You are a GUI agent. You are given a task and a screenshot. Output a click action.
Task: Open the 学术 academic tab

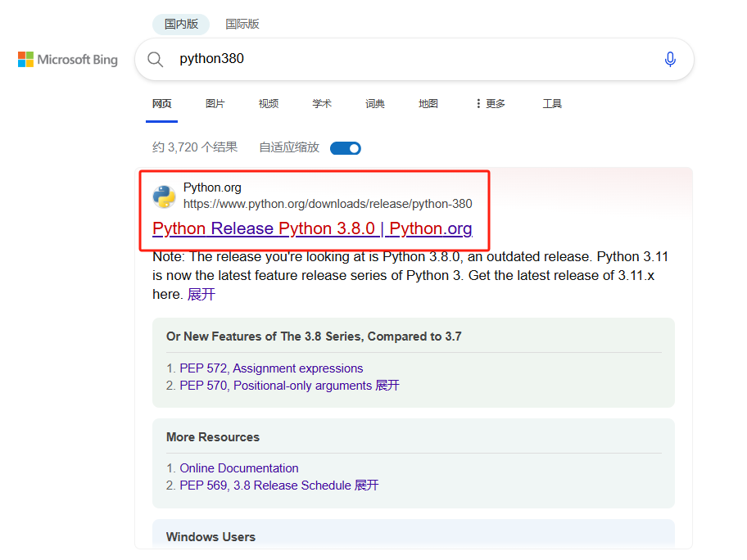click(322, 103)
